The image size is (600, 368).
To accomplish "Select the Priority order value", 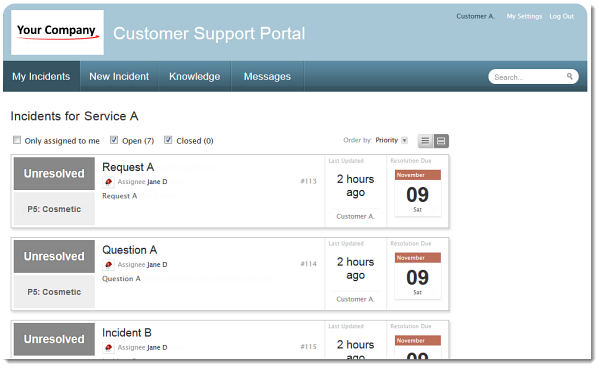I will coord(386,140).
